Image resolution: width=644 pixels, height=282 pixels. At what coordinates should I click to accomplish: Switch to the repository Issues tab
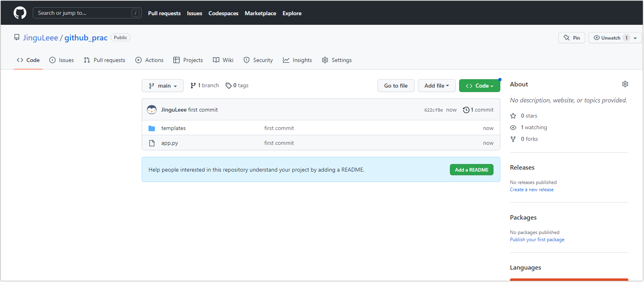pos(62,60)
